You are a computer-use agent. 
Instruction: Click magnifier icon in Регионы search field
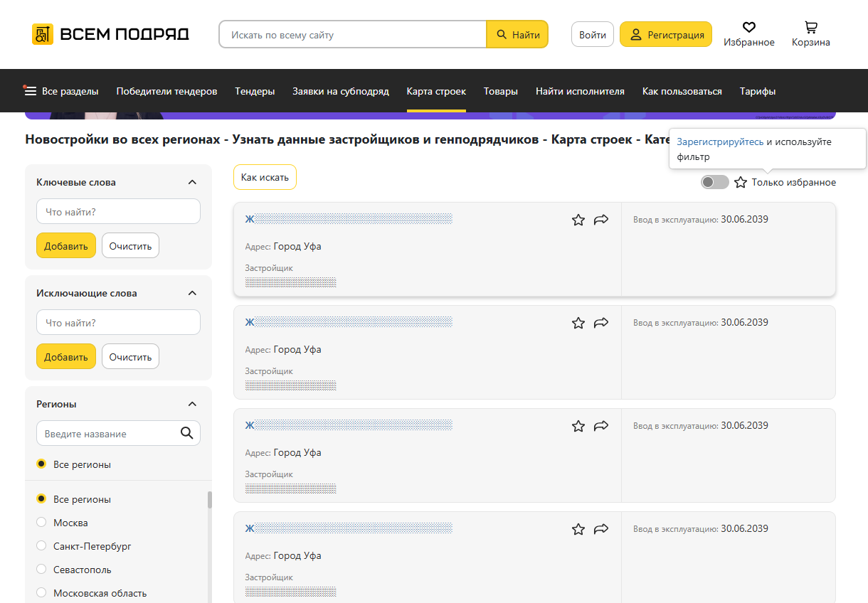[x=187, y=433]
